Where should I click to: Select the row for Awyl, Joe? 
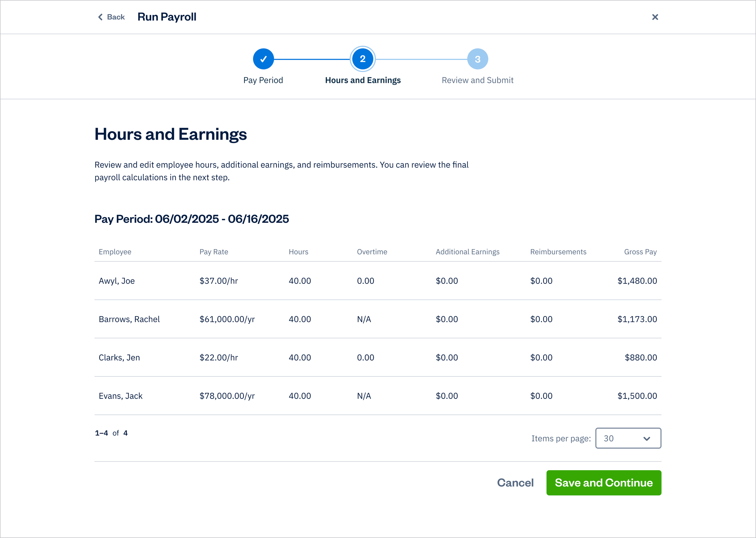pos(116,280)
